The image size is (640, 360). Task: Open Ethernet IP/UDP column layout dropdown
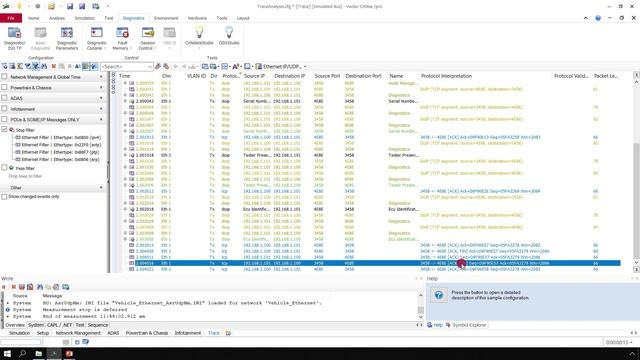[305, 66]
